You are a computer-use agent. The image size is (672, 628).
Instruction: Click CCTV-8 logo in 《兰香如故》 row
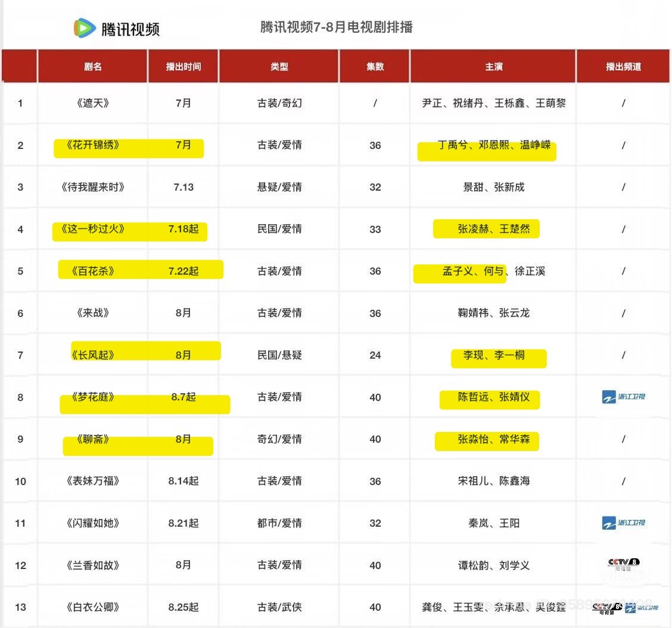(624, 564)
